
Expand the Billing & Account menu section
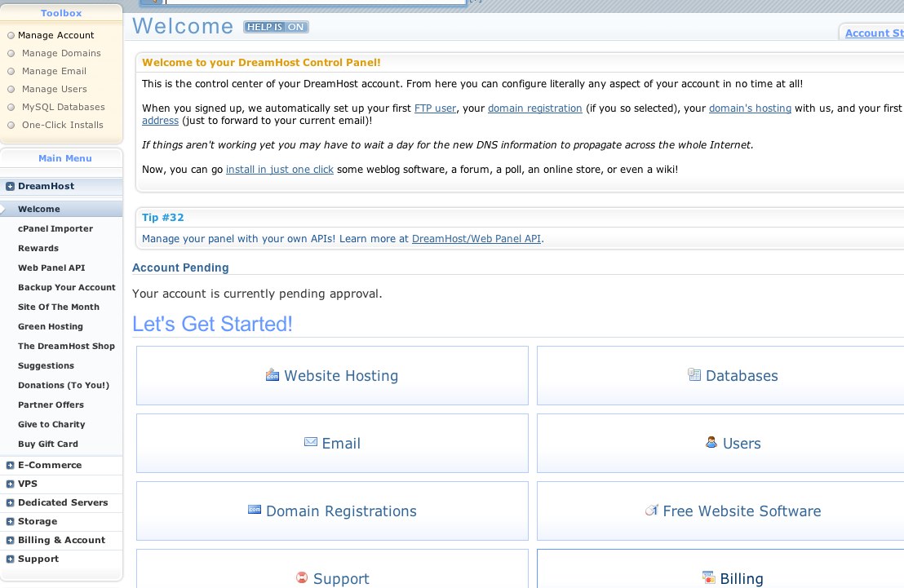tap(10, 540)
